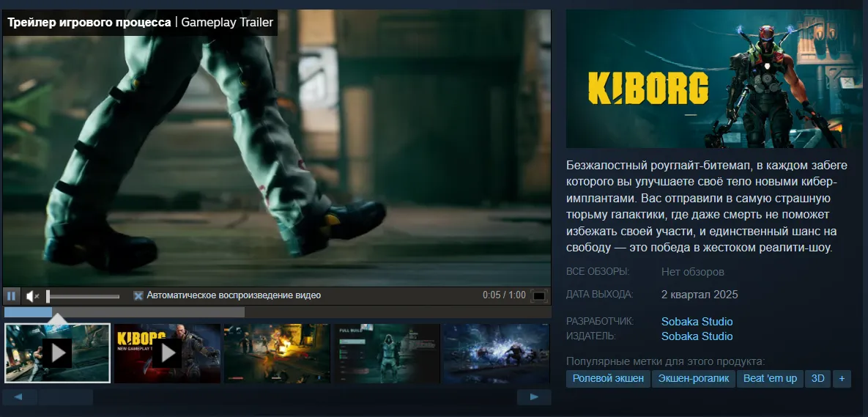Screen dimensions: 868x417
Task: Pause the gameplay trailer video
Action: [11, 296]
